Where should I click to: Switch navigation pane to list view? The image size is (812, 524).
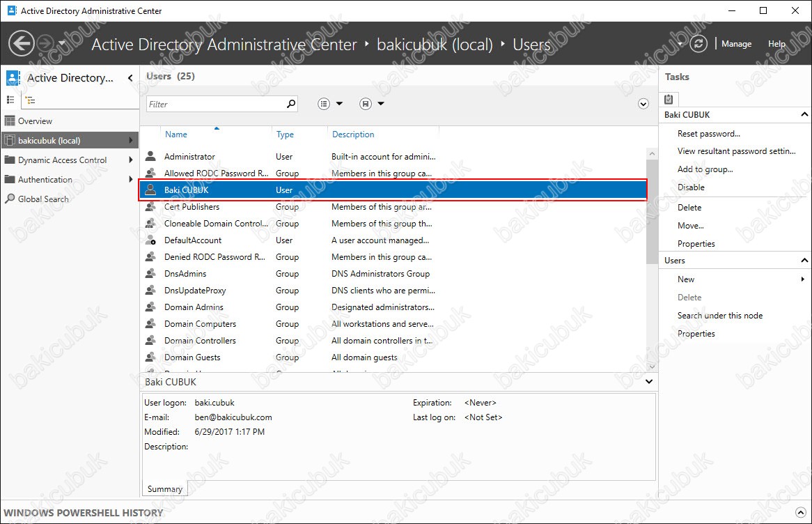pos(10,100)
